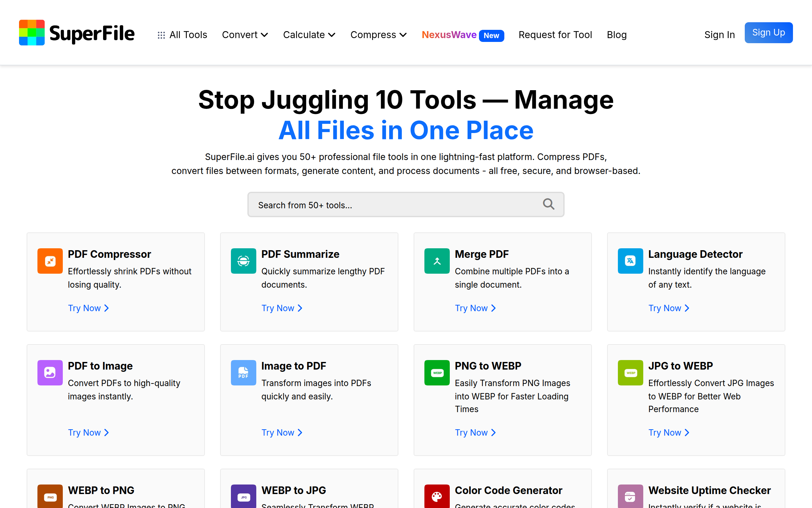Click Try Now under Merge PDF

tap(475, 308)
